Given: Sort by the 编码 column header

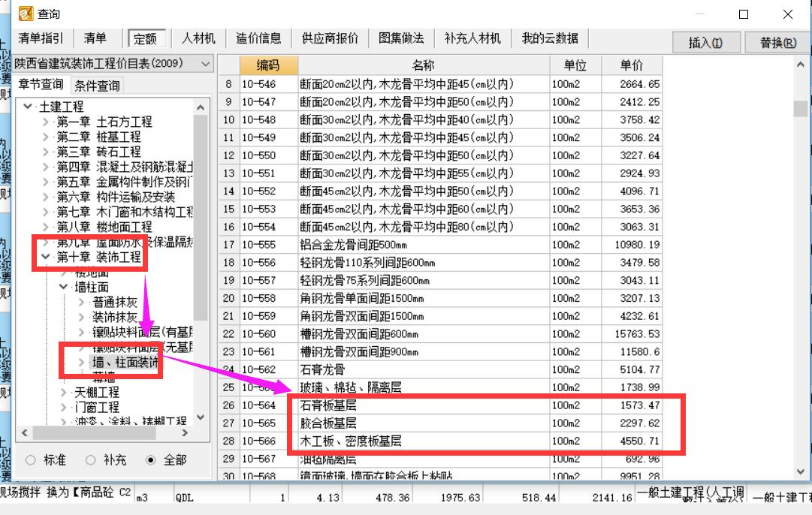Looking at the screenshot, I should click(x=268, y=65).
